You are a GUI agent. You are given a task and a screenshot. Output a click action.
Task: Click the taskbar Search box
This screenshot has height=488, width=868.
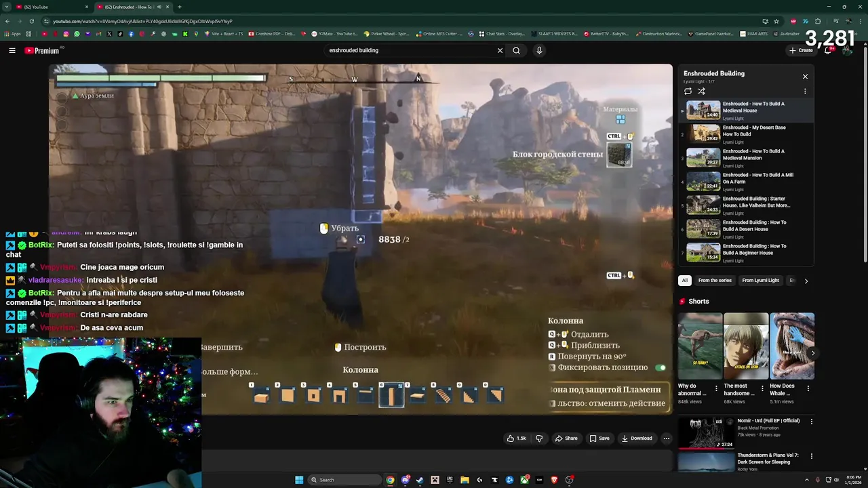click(344, 480)
